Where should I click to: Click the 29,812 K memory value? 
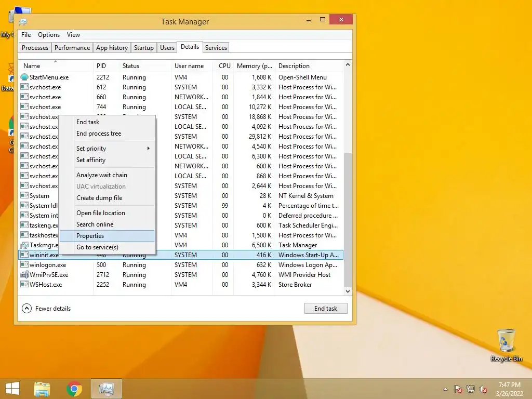pyautogui.click(x=260, y=137)
